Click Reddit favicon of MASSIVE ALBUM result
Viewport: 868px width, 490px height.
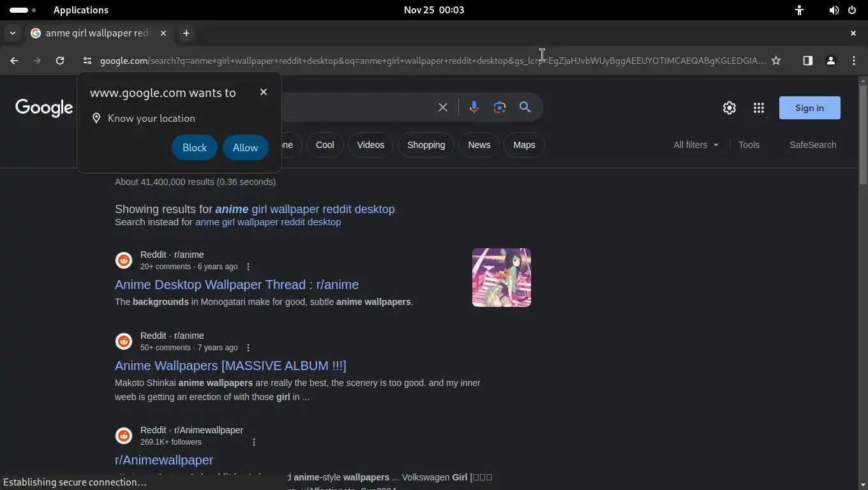[124, 341]
